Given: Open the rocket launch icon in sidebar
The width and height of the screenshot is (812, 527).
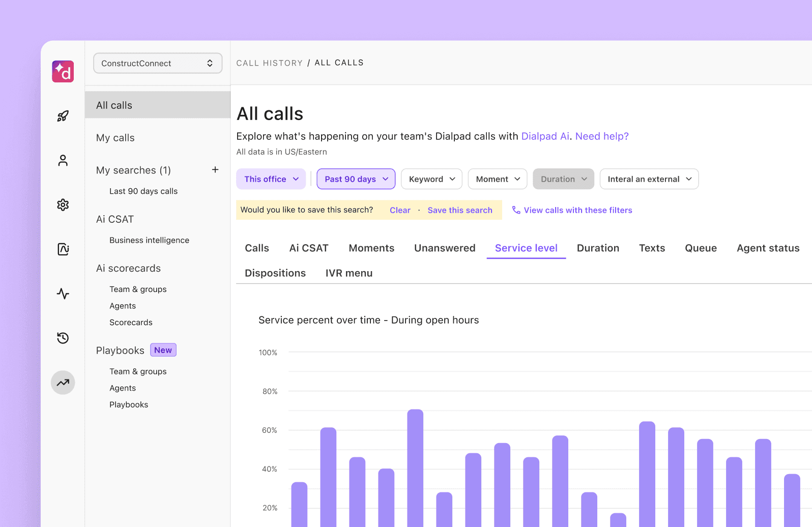Looking at the screenshot, I should 63,116.
